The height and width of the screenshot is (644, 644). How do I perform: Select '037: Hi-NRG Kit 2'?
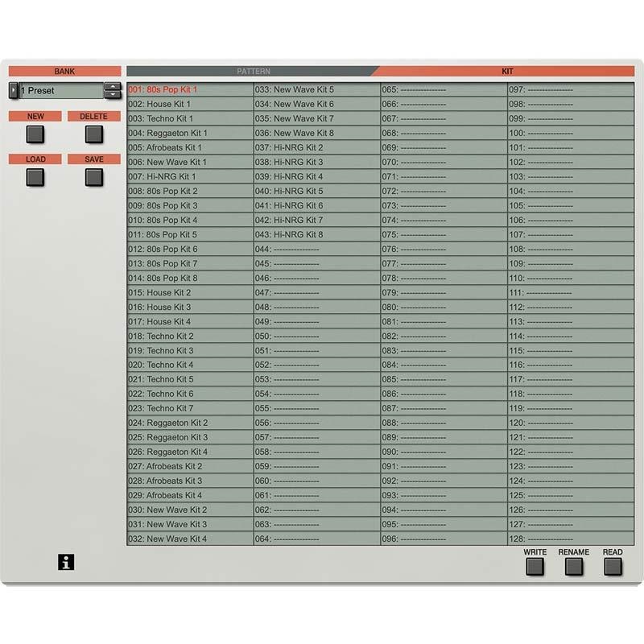tap(317, 147)
